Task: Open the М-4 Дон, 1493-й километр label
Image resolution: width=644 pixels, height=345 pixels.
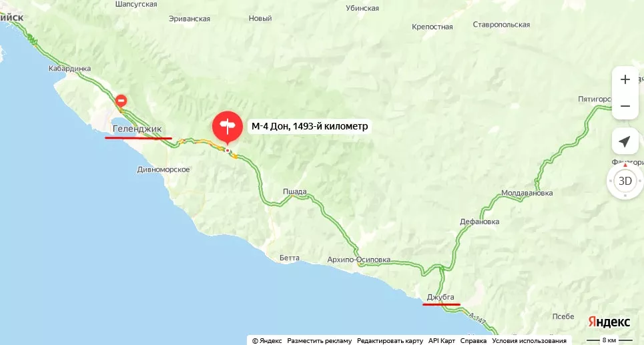Action: [310, 126]
